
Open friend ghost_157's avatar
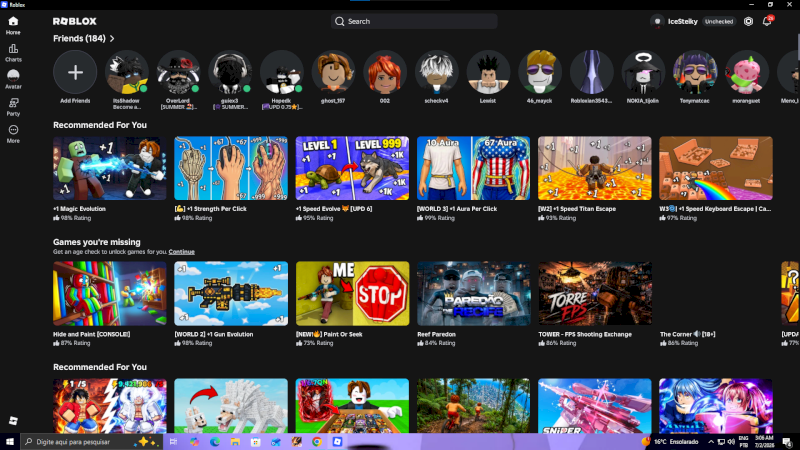point(333,72)
